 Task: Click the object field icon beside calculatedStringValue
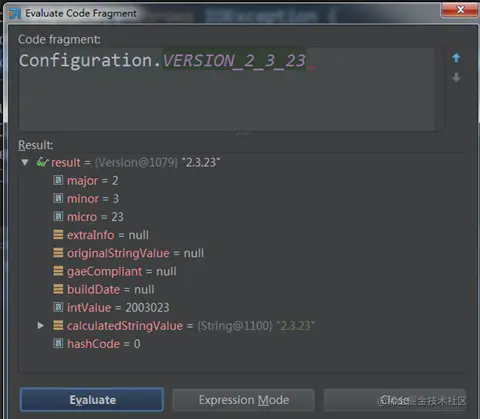point(58,325)
